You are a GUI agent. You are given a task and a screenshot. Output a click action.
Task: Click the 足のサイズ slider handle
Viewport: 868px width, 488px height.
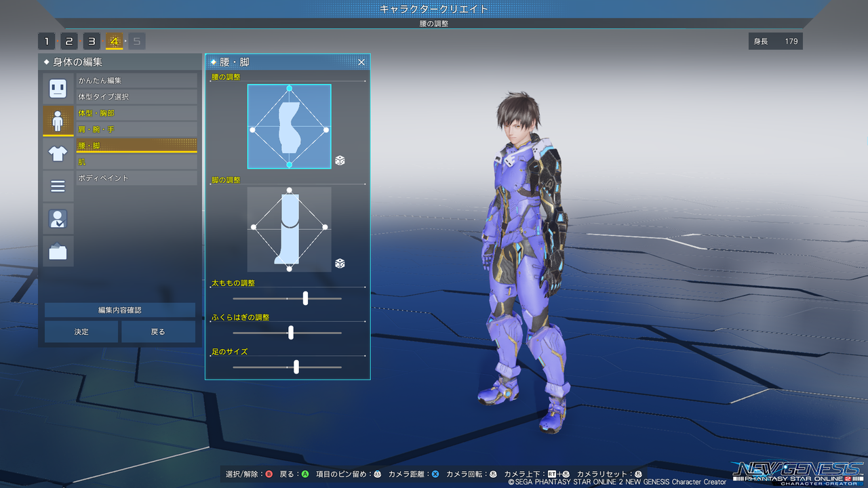tap(296, 367)
